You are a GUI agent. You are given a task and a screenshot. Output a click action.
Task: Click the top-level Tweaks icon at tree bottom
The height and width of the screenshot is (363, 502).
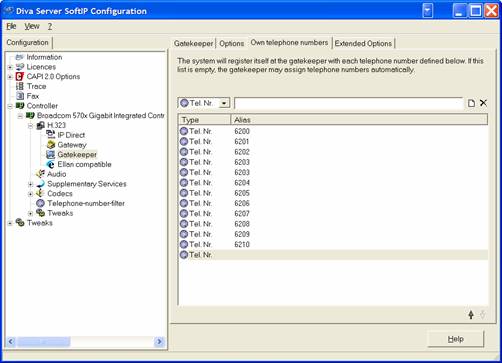click(20, 223)
